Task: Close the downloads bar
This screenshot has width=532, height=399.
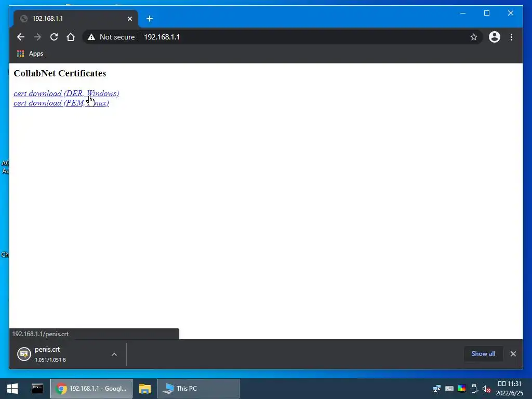Action: (x=513, y=354)
